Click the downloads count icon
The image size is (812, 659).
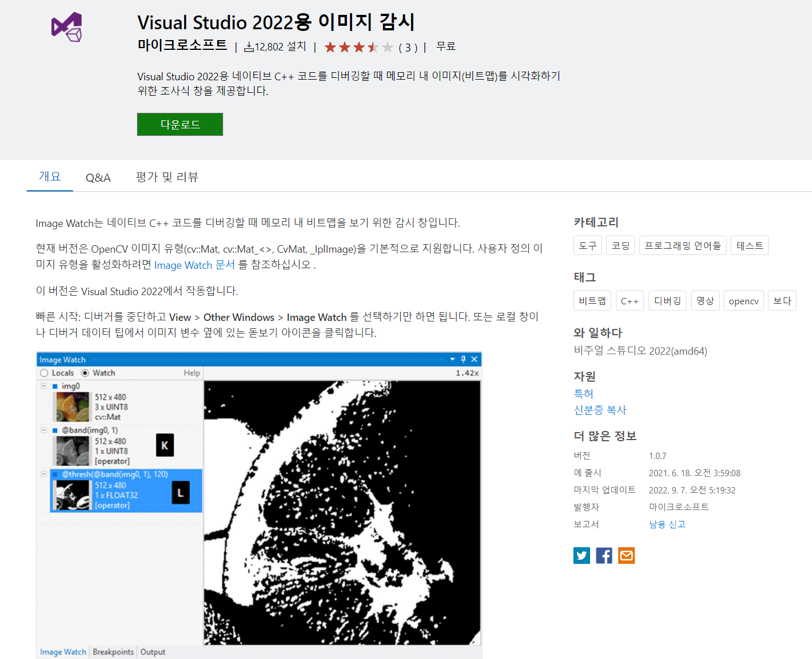click(x=249, y=46)
